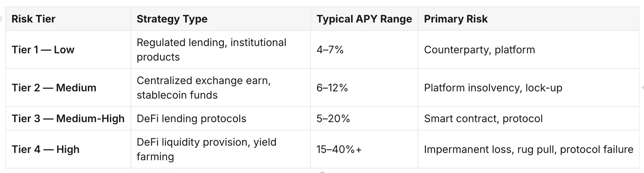Select the Primary Risk header cell

(x=528, y=19)
